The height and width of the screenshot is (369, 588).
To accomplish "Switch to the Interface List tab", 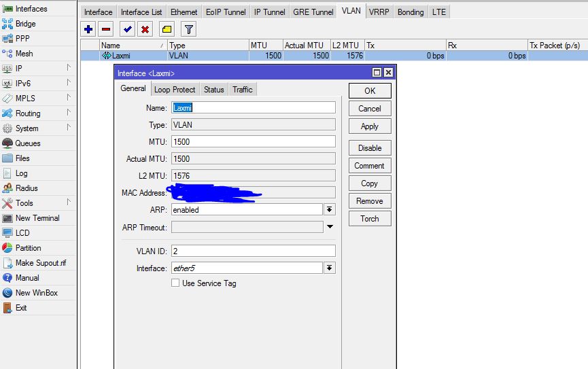I will 141,12.
